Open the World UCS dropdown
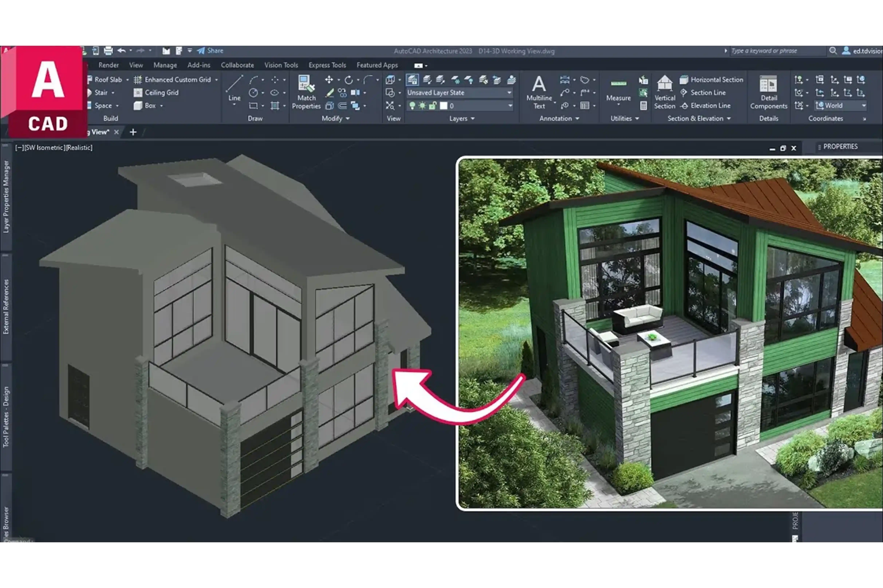 [x=841, y=106]
